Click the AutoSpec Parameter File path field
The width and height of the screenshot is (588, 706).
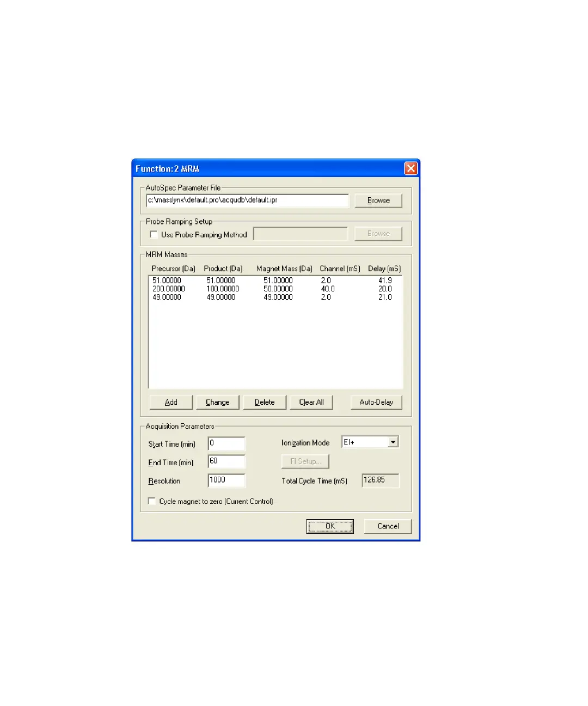coord(247,200)
